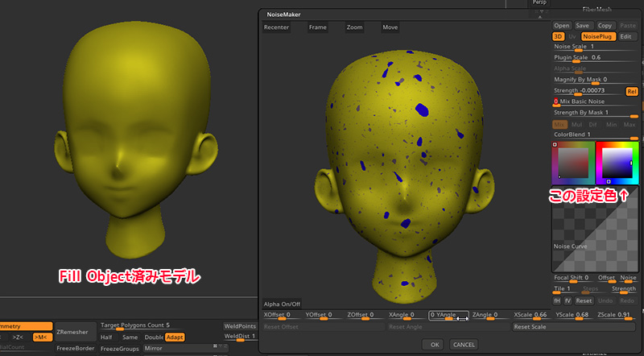
Task: Toggle Alpha On/Off
Action: (282, 304)
